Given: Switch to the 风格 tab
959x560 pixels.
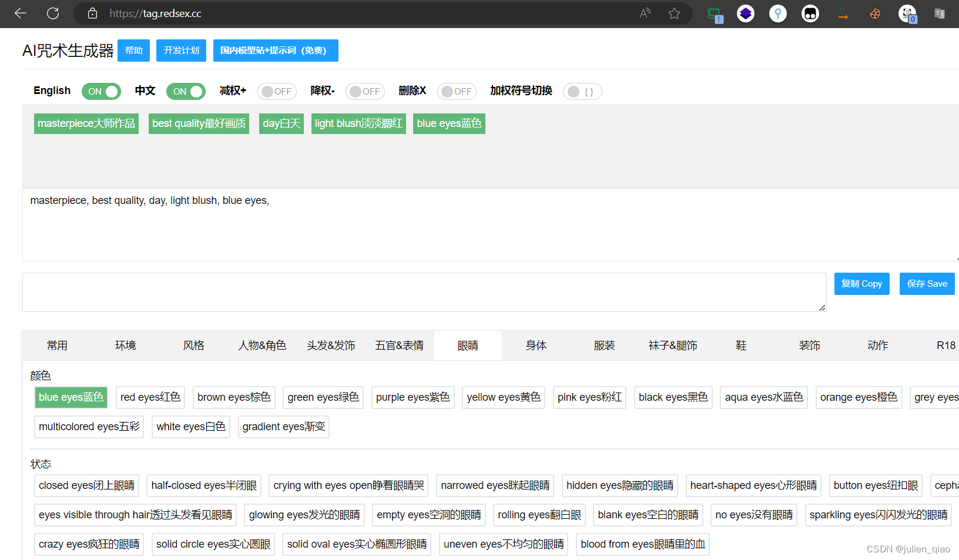Looking at the screenshot, I should coord(193,346).
